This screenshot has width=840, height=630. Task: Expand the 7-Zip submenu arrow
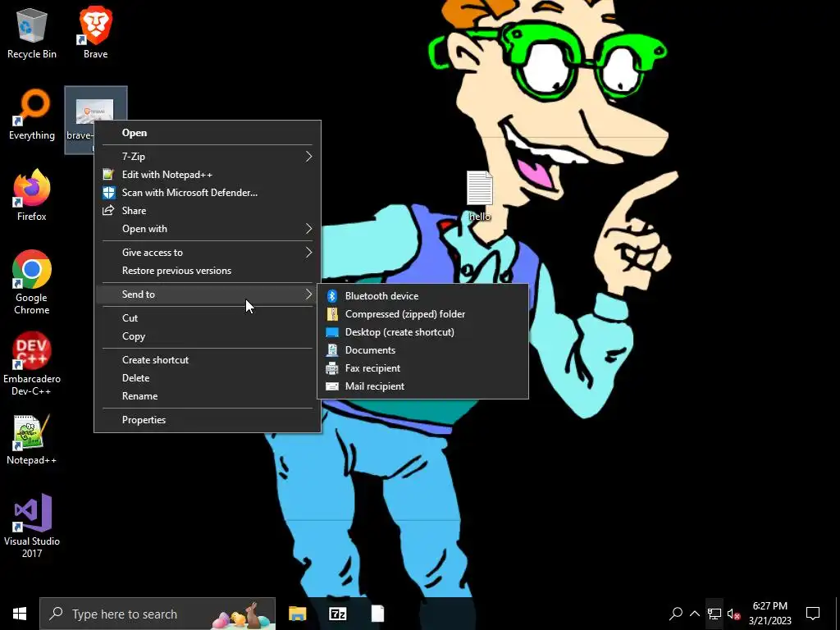[x=308, y=157]
